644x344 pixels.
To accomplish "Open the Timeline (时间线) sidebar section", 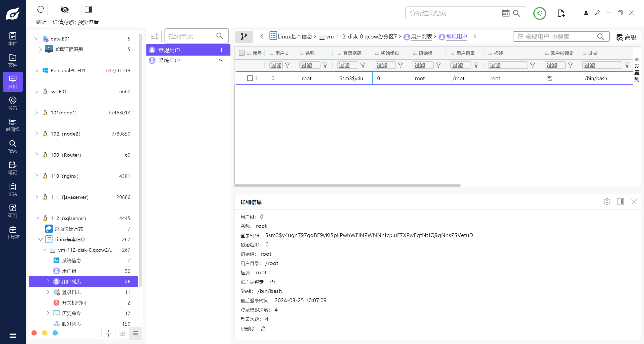I will pyautogui.click(x=13, y=125).
